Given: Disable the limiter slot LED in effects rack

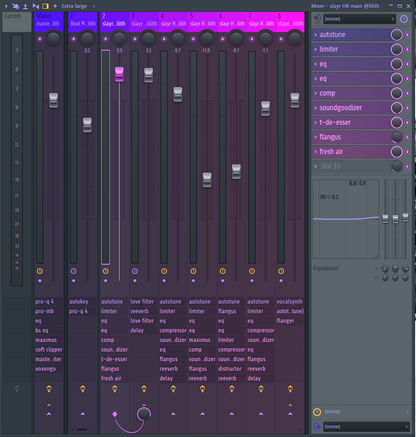Looking at the screenshot, I should click(x=407, y=49).
